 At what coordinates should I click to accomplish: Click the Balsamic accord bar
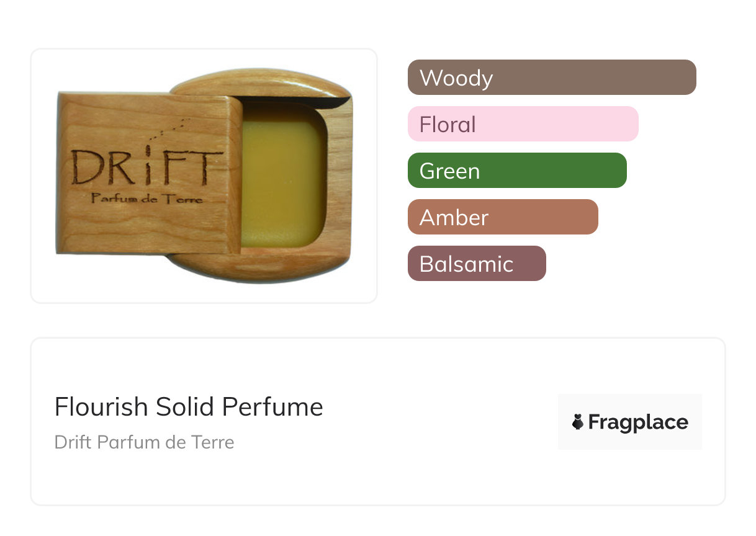tap(477, 264)
